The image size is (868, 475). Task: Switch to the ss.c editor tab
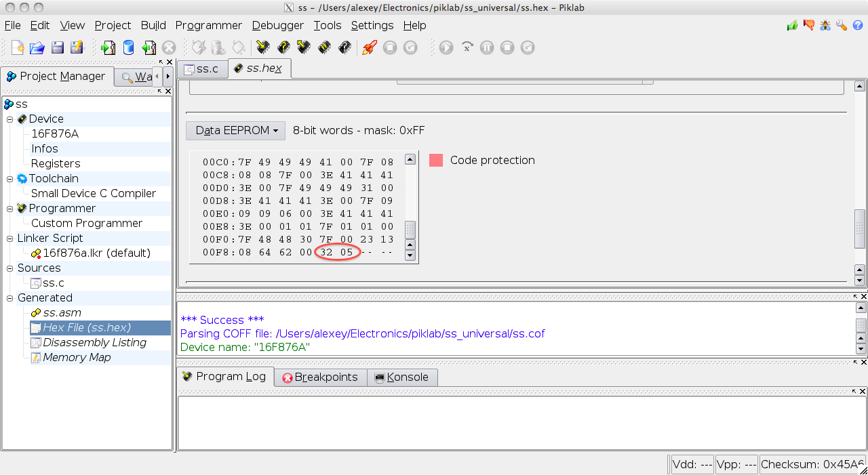pyautogui.click(x=201, y=69)
